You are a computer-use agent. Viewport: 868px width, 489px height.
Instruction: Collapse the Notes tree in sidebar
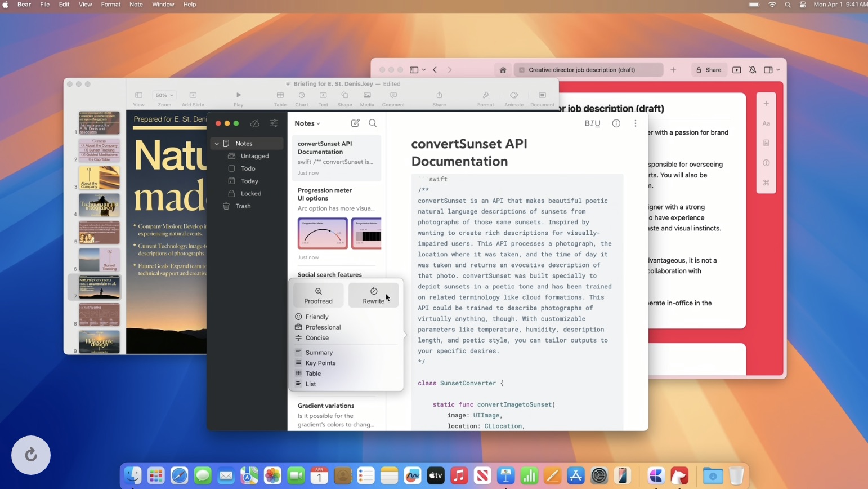pyautogui.click(x=217, y=144)
